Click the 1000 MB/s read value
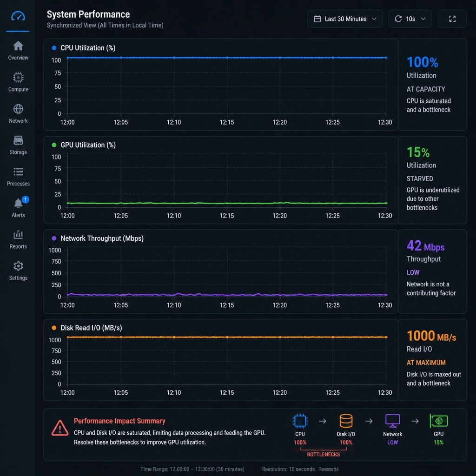The image size is (476, 476). [x=431, y=336]
